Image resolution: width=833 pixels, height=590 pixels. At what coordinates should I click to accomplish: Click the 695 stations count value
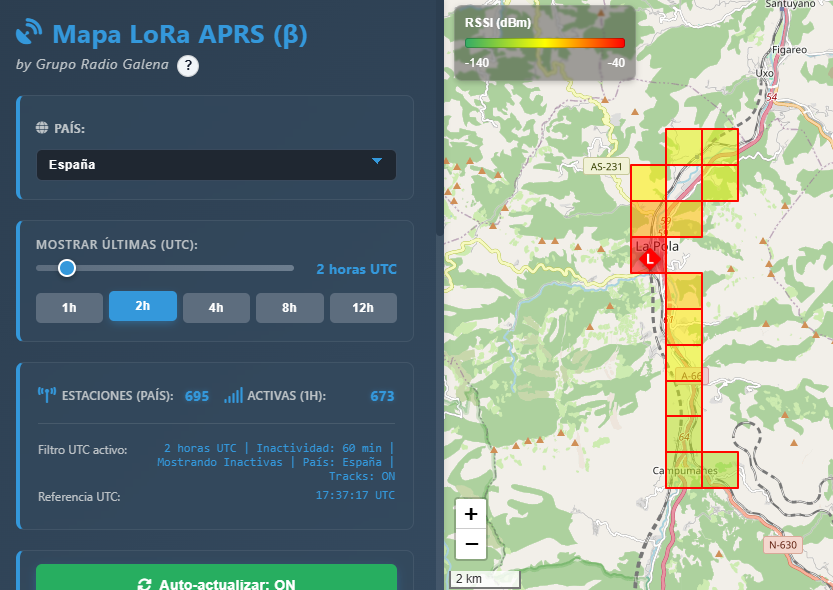[197, 396]
